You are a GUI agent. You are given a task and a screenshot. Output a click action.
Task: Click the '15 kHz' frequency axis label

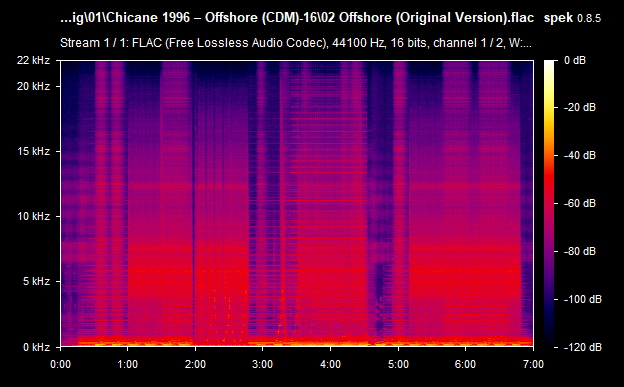pyautogui.click(x=33, y=151)
